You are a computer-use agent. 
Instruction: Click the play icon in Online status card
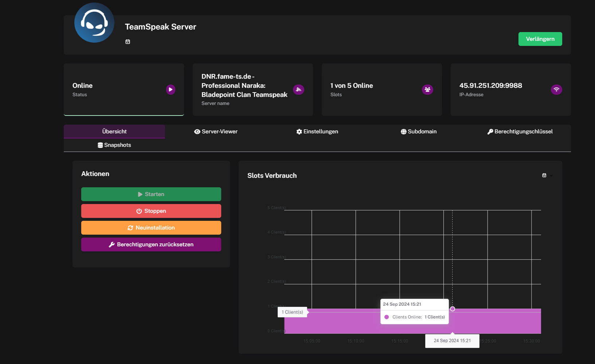pyautogui.click(x=171, y=90)
